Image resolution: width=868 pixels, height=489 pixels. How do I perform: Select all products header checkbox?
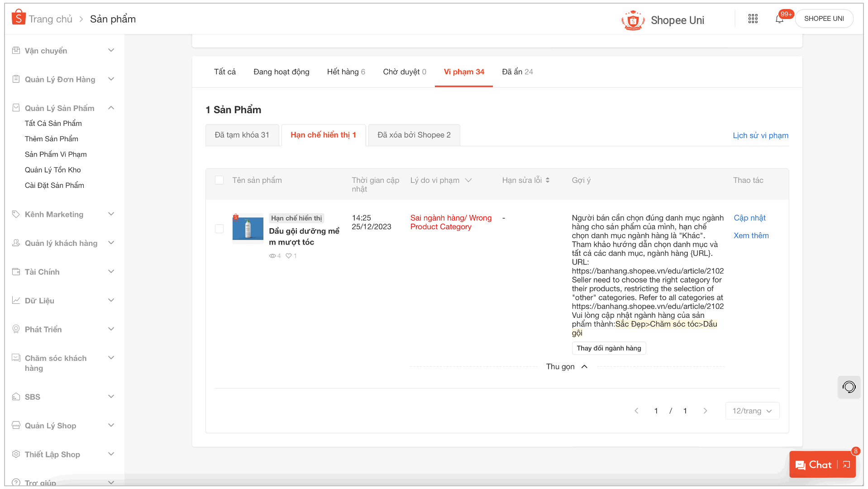pyautogui.click(x=219, y=180)
